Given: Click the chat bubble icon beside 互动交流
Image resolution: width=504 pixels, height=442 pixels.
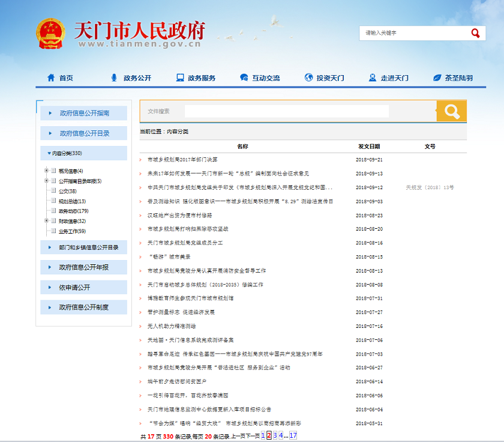Looking at the screenshot, I should pyautogui.click(x=244, y=78).
